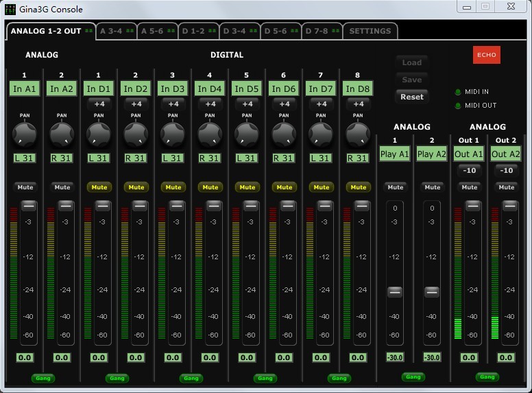Click the Gina3G Console title bar icon
532x393 pixels.
pyautogui.click(x=10, y=9)
